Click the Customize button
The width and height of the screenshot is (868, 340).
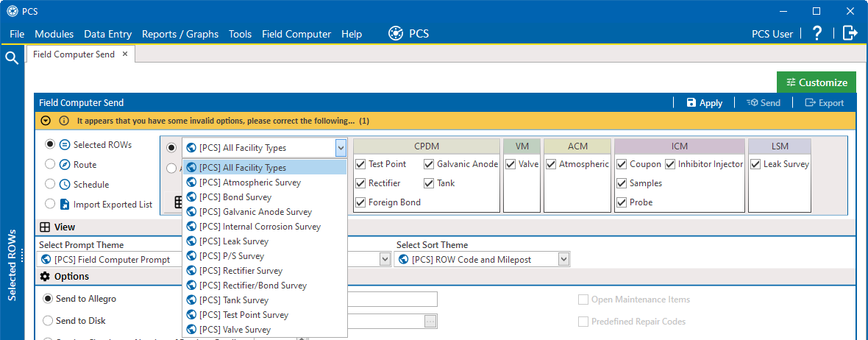point(817,82)
